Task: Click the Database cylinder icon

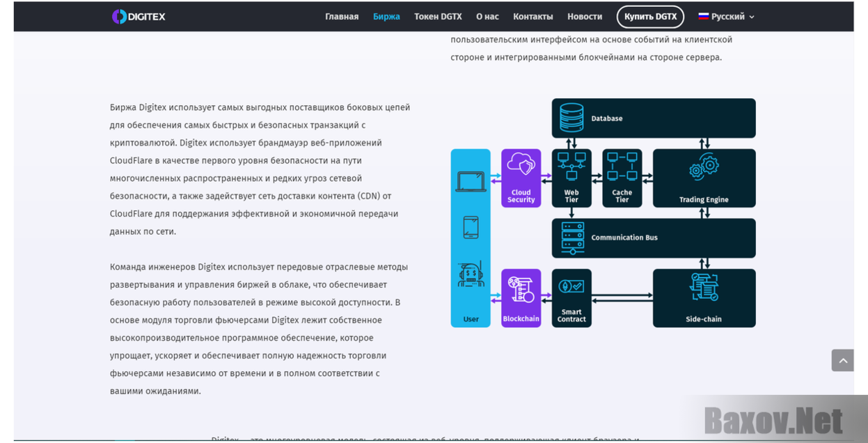Action: pyautogui.click(x=571, y=118)
